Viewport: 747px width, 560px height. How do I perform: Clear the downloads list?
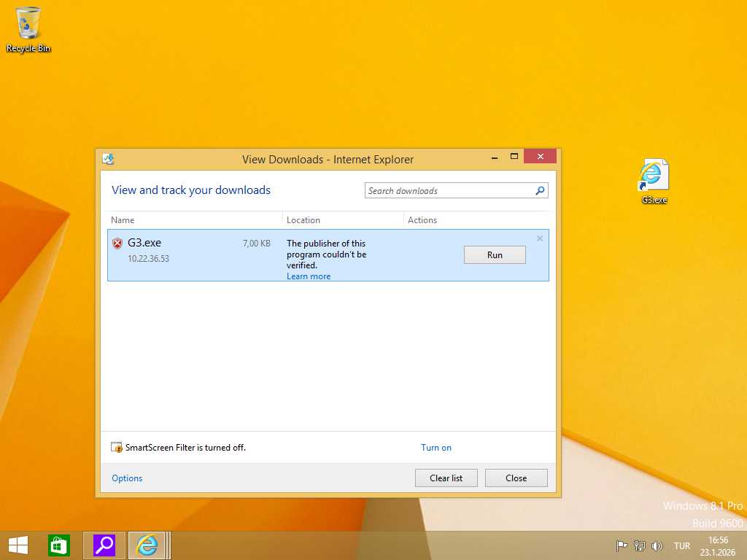point(446,478)
